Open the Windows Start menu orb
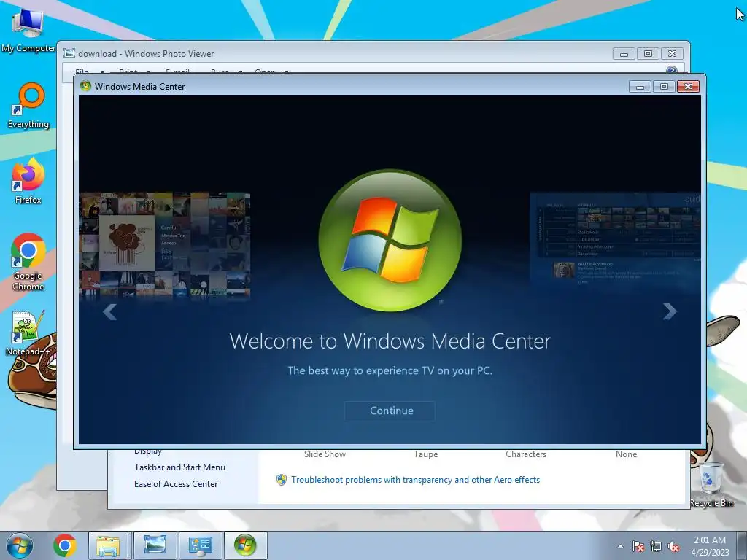 click(19, 545)
